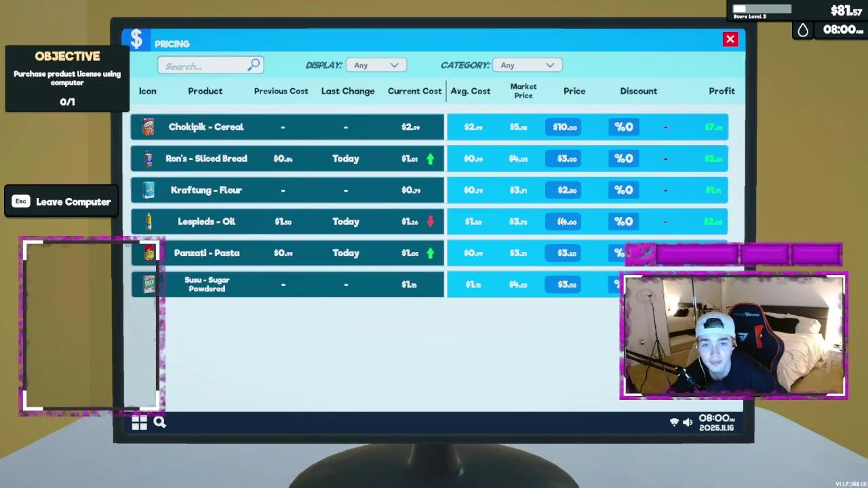868x488 pixels.
Task: Click the Icon column header
Action: [x=147, y=91]
